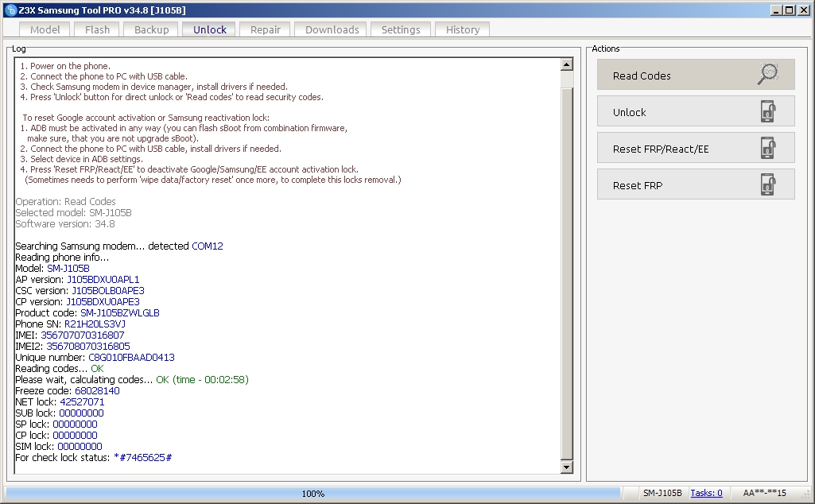This screenshot has height=504, width=815.
Task: Click Reset FRP/React/EE button
Action: [696, 148]
